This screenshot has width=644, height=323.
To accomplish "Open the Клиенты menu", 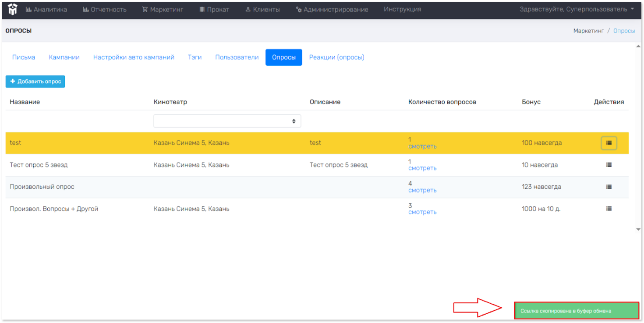I will (262, 9).
